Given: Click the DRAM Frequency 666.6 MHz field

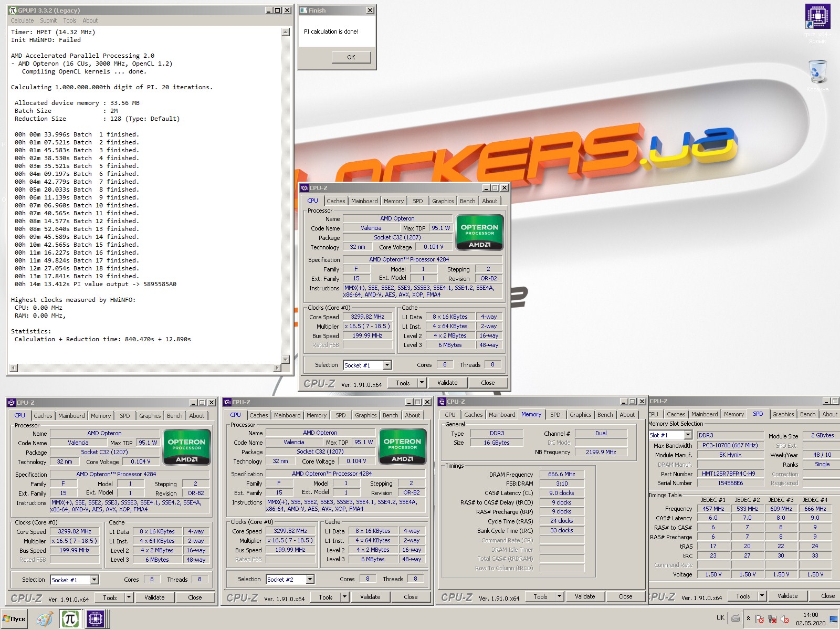Looking at the screenshot, I should coord(562,474).
